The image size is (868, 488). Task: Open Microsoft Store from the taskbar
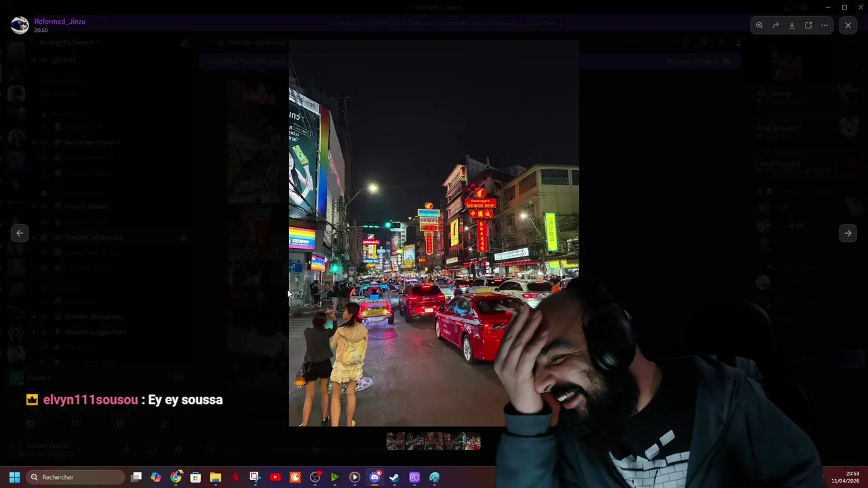[x=195, y=477]
